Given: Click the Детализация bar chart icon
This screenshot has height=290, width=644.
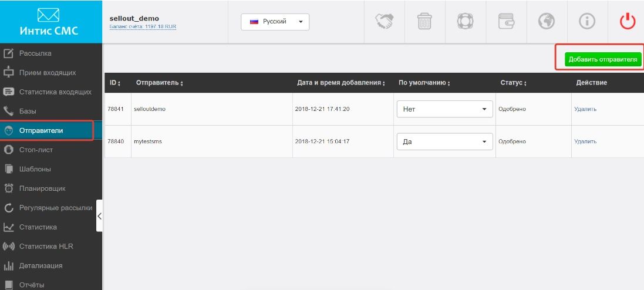Looking at the screenshot, I should [x=9, y=266].
